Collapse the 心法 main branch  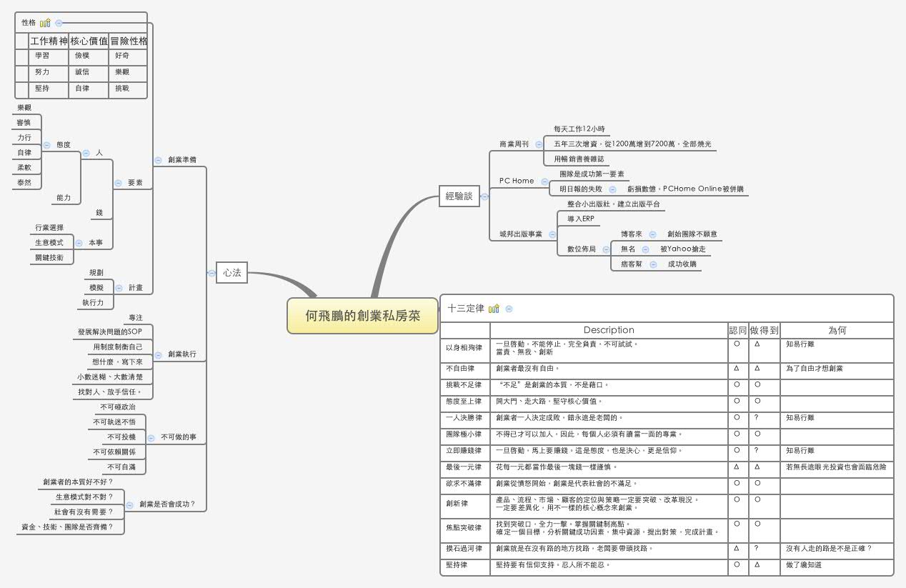211,272
